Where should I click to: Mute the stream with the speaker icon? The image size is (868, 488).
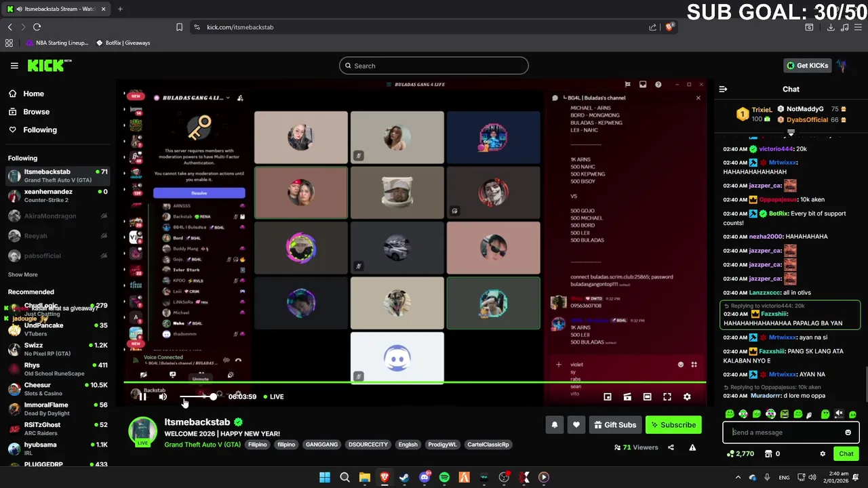point(163,396)
